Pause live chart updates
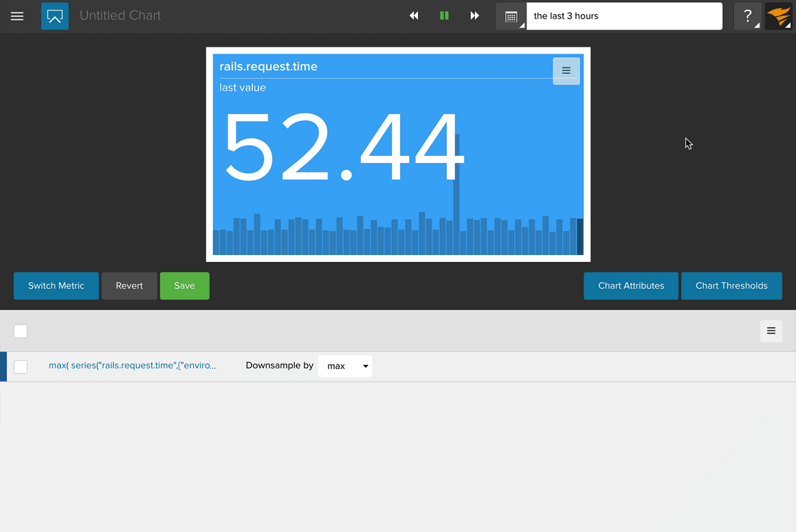This screenshot has height=532, width=796. tap(444, 15)
